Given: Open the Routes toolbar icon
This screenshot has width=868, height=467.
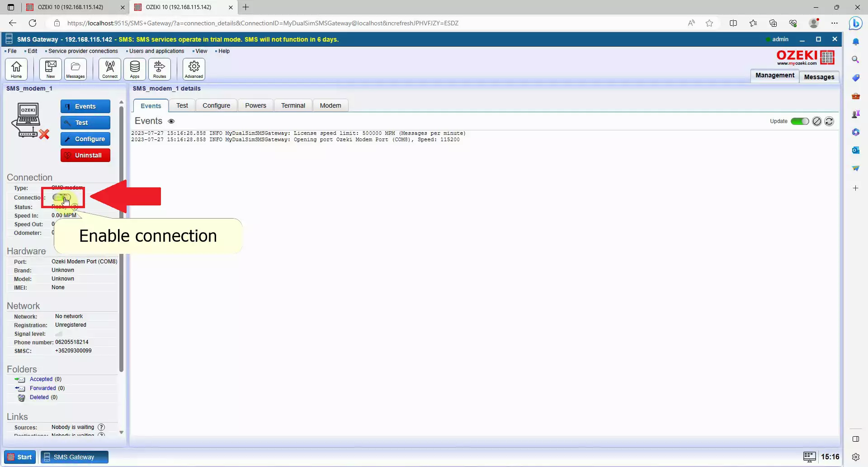Looking at the screenshot, I should coord(160,69).
